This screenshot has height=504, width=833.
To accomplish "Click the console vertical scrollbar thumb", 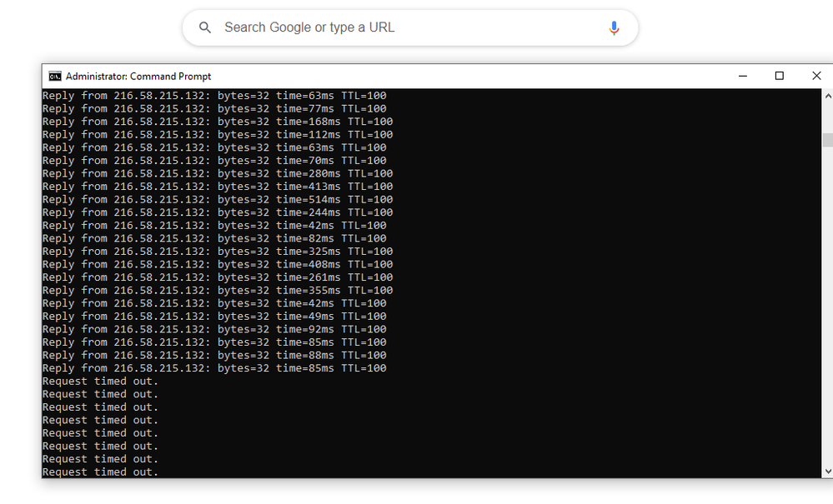I will [x=827, y=140].
